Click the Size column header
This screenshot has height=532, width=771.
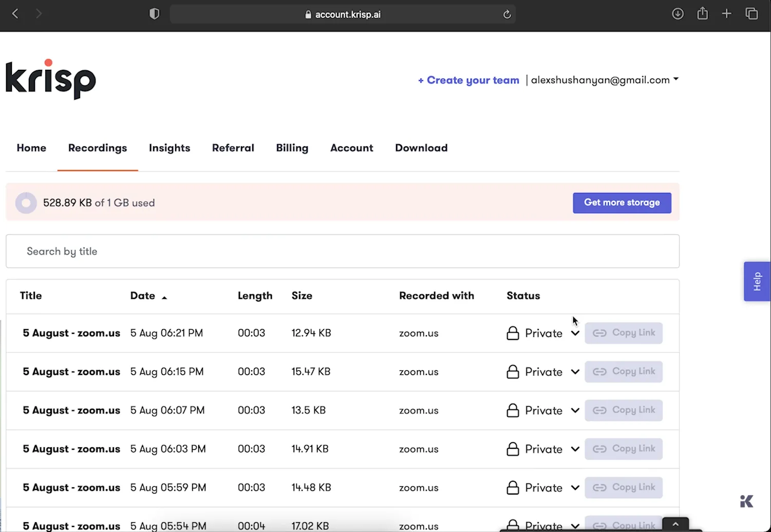click(302, 296)
